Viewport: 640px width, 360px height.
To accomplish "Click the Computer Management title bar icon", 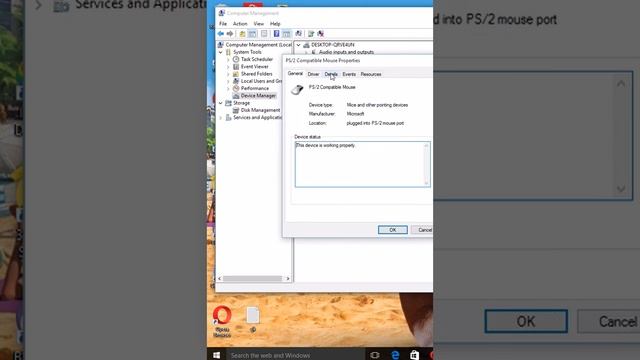I will point(222,13).
